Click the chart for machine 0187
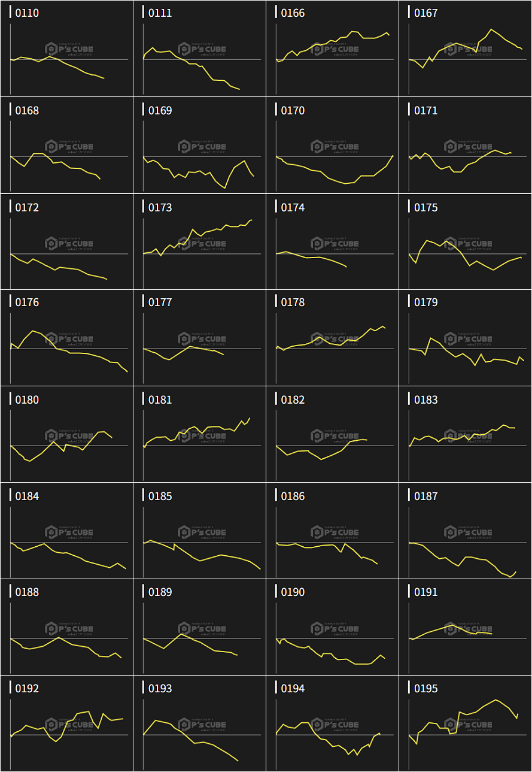The image size is (532, 772). pyautogui.click(x=465, y=531)
